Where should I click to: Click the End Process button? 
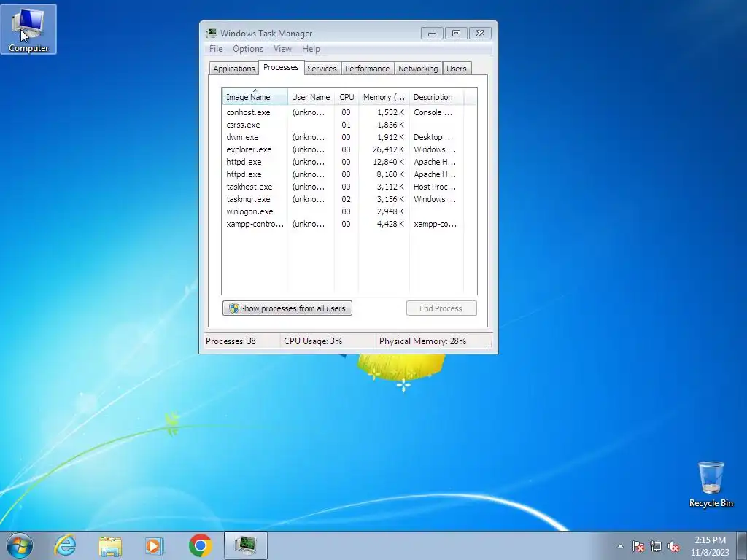click(441, 308)
